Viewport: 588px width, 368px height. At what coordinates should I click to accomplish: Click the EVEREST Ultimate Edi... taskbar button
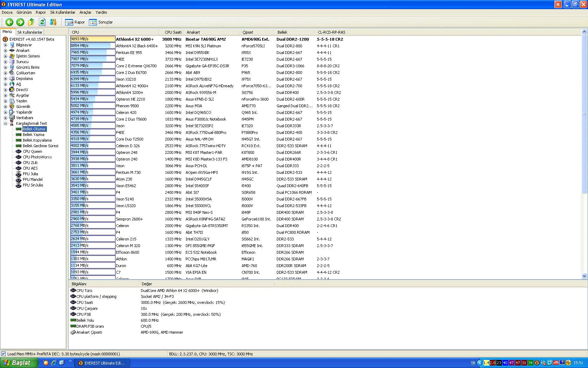click(x=102, y=363)
